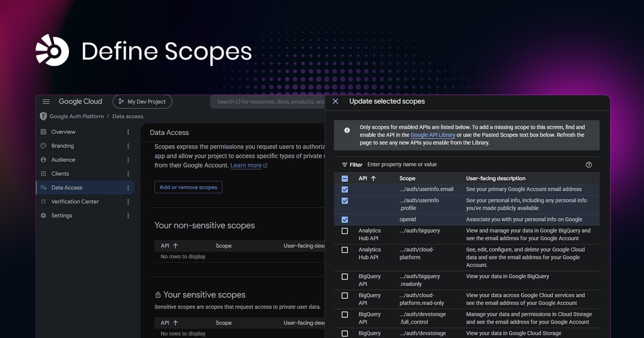Viewport: 644px width, 338px height.
Task: Uncheck the userinfo.email scope checkbox
Action: pos(345,189)
